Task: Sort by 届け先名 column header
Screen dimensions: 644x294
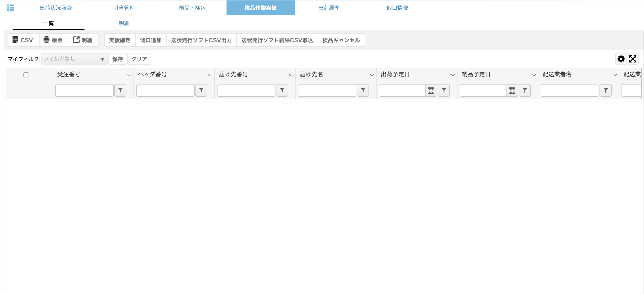Action: click(x=311, y=74)
